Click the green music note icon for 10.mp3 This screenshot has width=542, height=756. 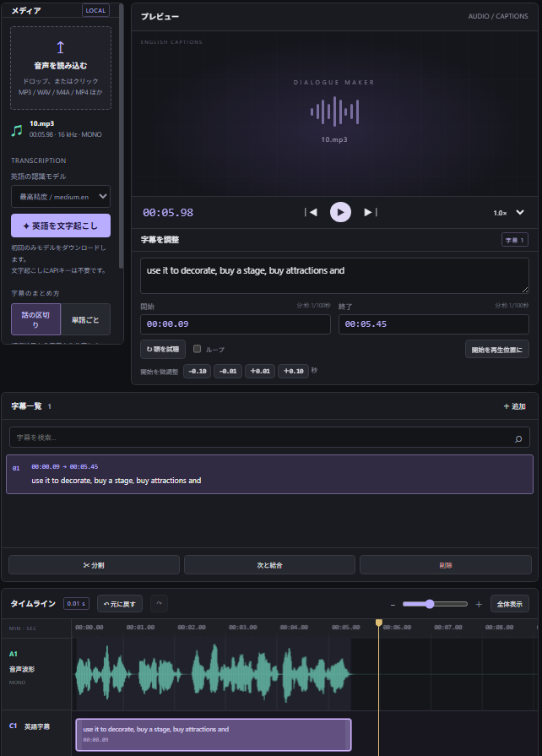click(17, 130)
